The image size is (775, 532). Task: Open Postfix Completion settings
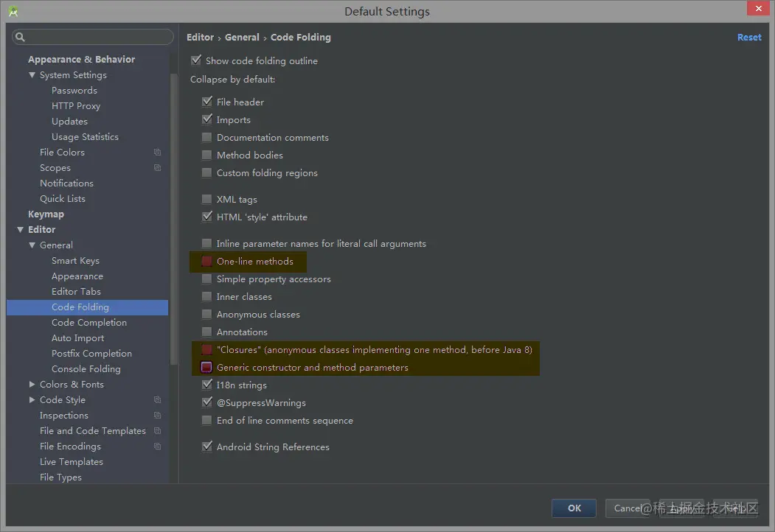91,353
